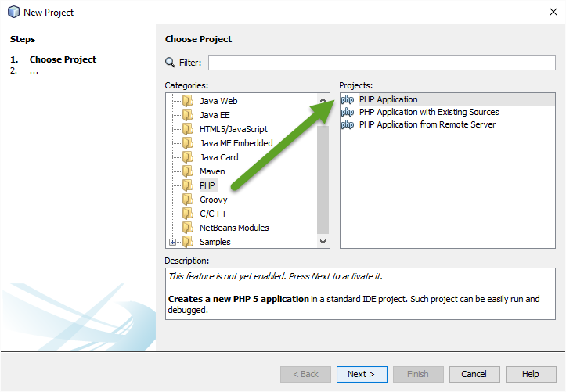Click the C/C++ folder icon

[188, 213]
